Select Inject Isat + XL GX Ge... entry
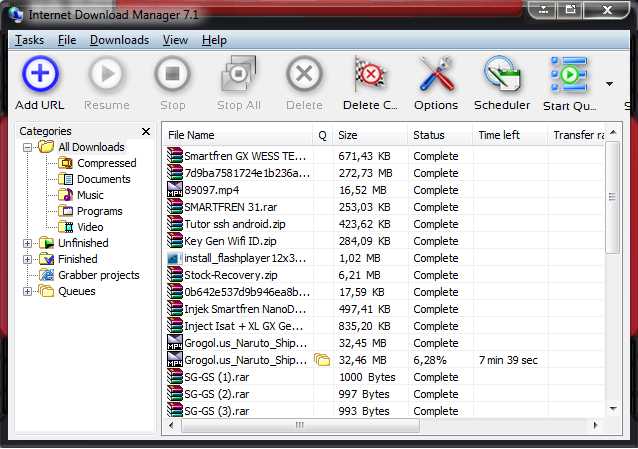The height and width of the screenshot is (449, 638). 243,326
